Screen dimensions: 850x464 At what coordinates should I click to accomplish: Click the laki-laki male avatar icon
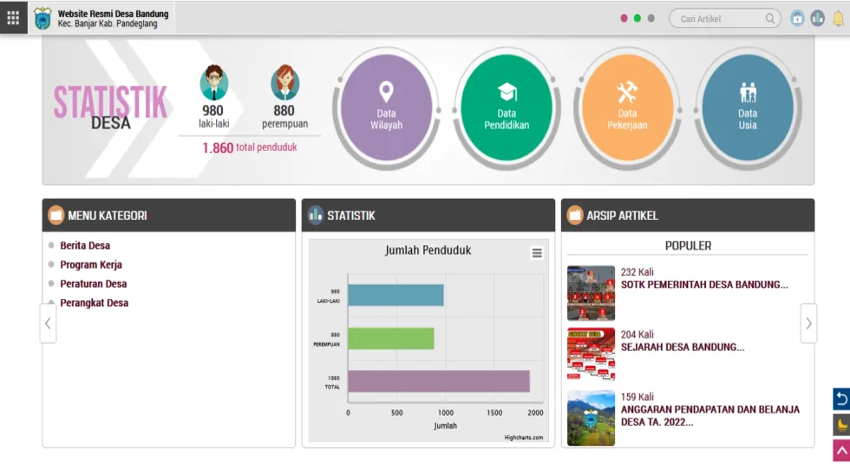coord(214,82)
